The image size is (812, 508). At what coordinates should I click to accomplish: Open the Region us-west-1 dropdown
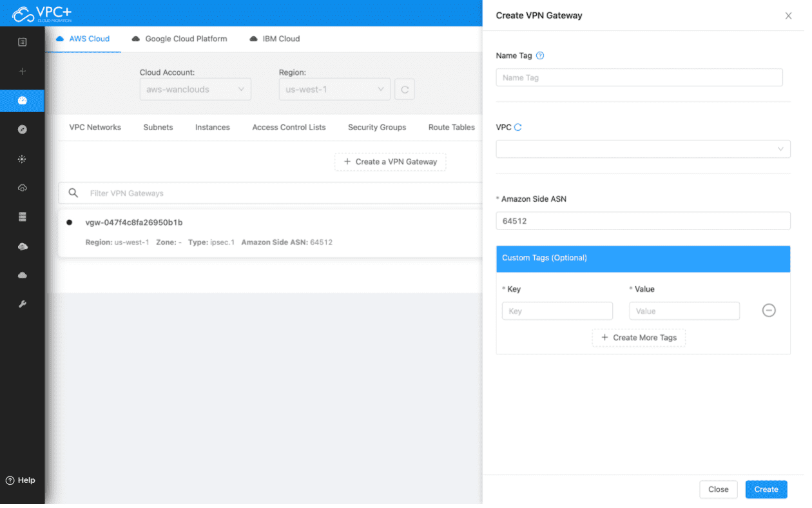point(334,90)
